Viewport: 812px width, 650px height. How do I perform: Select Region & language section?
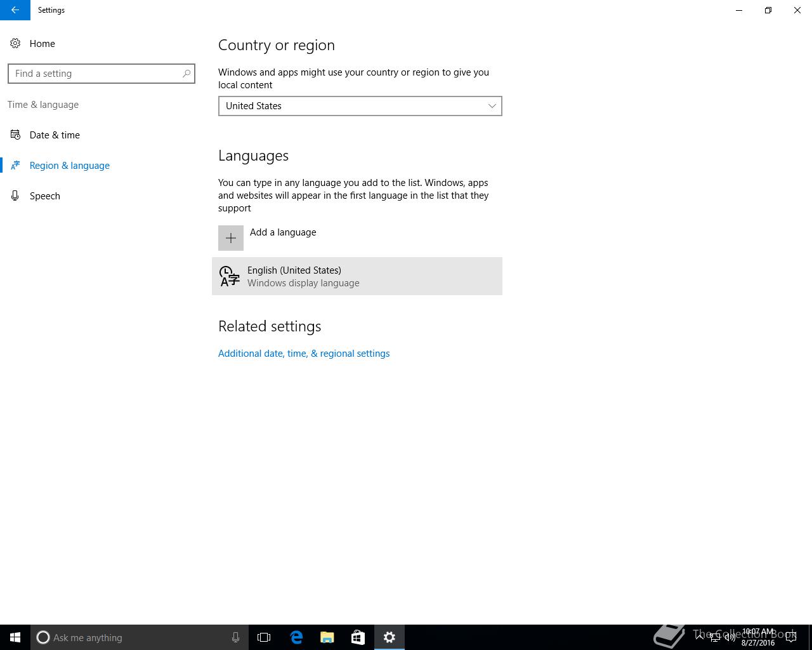pos(70,166)
